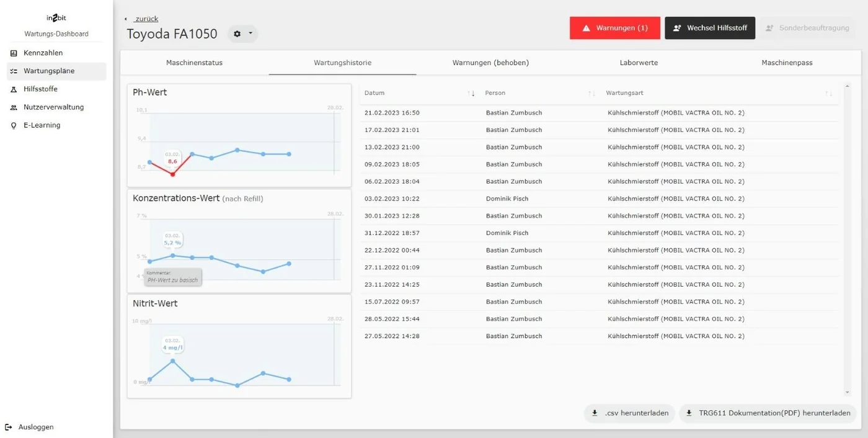
Task: Click the person icon in Wechsel Hilfsstoff button
Action: coord(677,28)
